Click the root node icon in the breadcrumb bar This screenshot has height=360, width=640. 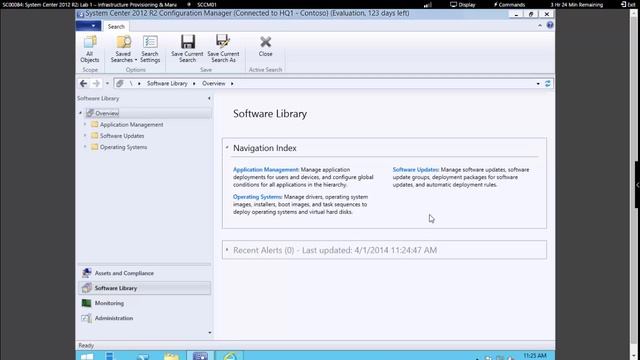(x=119, y=84)
